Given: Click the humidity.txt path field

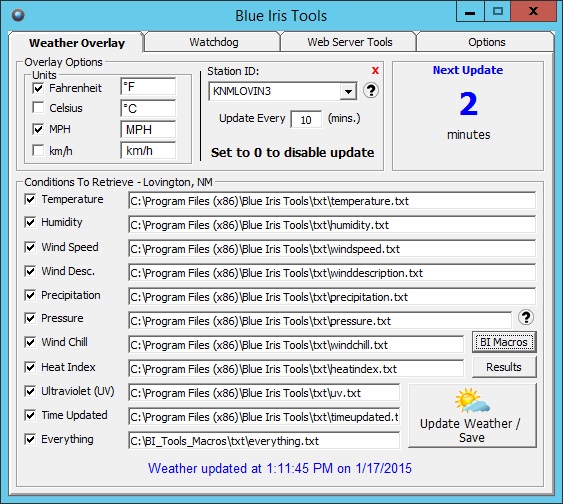Looking at the screenshot, I should tap(332, 225).
